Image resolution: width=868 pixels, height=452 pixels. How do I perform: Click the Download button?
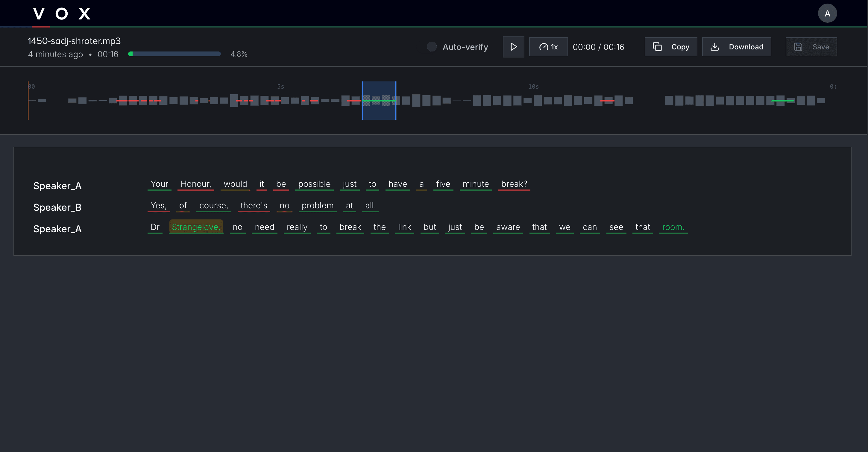(737, 46)
